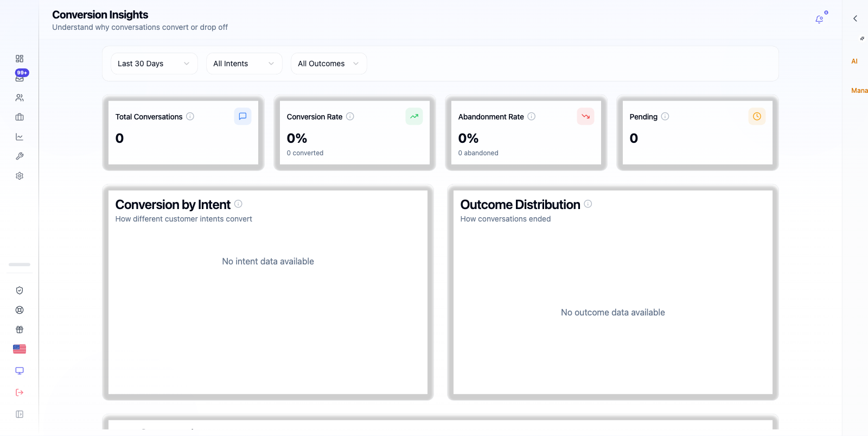Toggle the right panel chevron arrow
The width and height of the screenshot is (868, 436).
click(855, 18)
